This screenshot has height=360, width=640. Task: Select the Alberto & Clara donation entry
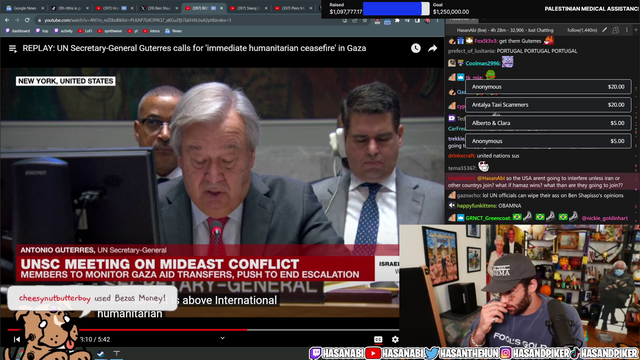click(548, 123)
